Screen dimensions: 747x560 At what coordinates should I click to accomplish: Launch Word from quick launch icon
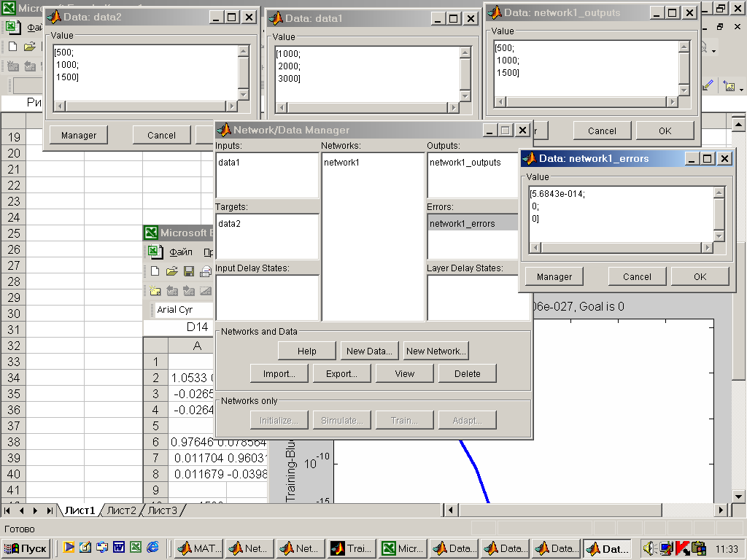click(x=119, y=547)
